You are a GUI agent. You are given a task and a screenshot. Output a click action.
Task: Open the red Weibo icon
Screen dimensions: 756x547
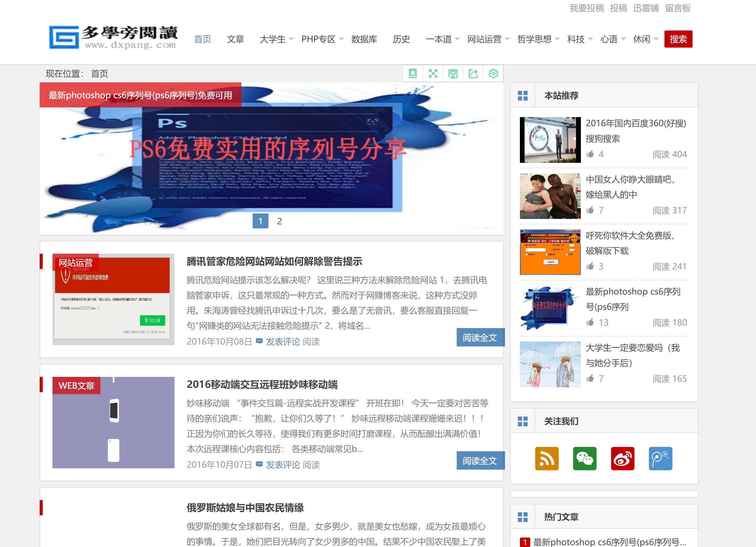(623, 458)
